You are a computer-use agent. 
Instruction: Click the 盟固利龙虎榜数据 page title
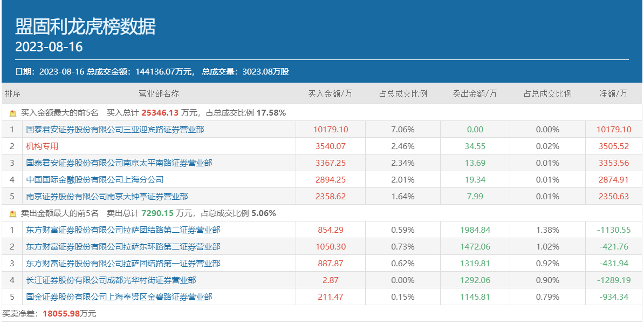coord(85,26)
